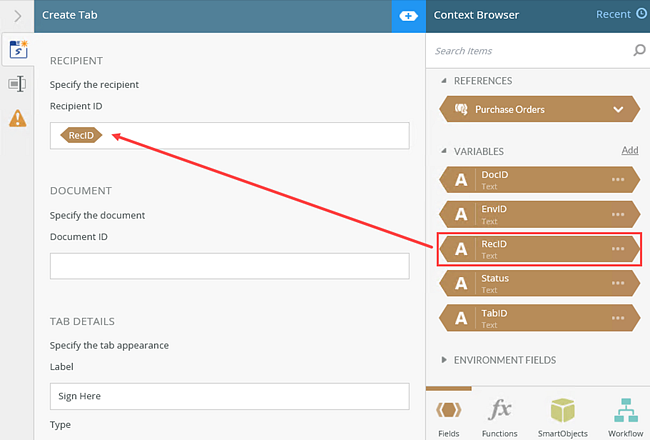Add a new variable
The width and height of the screenshot is (650, 440).
pyautogui.click(x=629, y=151)
